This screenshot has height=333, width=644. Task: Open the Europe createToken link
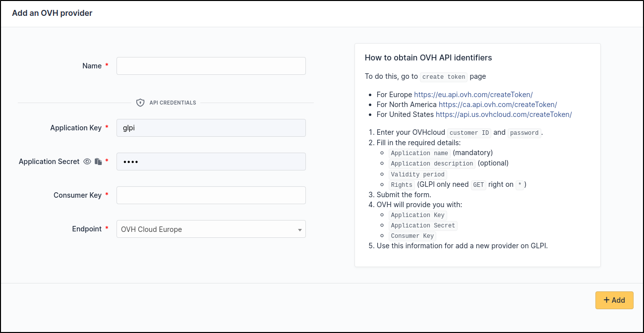[x=473, y=94]
